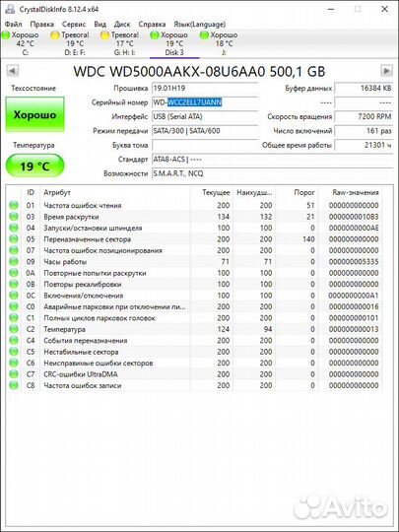The height and width of the screenshot is (532, 399).
Task: Click the highlighted serial number field
Action: (205, 102)
